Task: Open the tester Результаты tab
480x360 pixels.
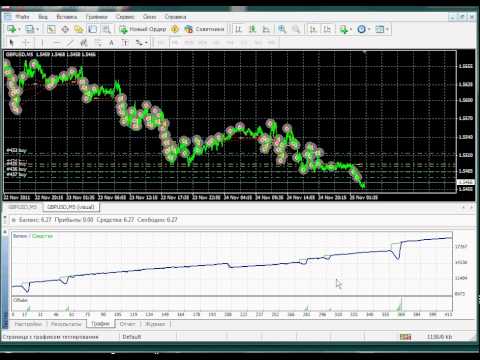Action: point(66,324)
